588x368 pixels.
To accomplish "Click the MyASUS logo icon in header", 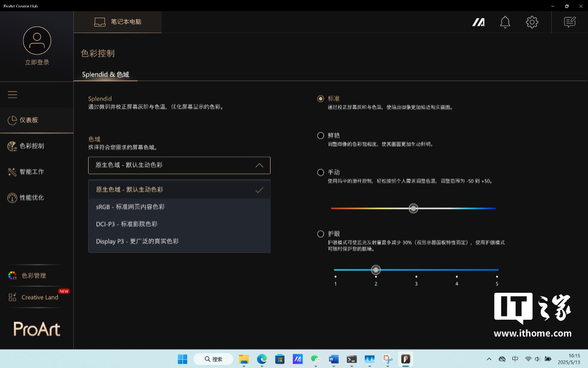I will coord(478,22).
